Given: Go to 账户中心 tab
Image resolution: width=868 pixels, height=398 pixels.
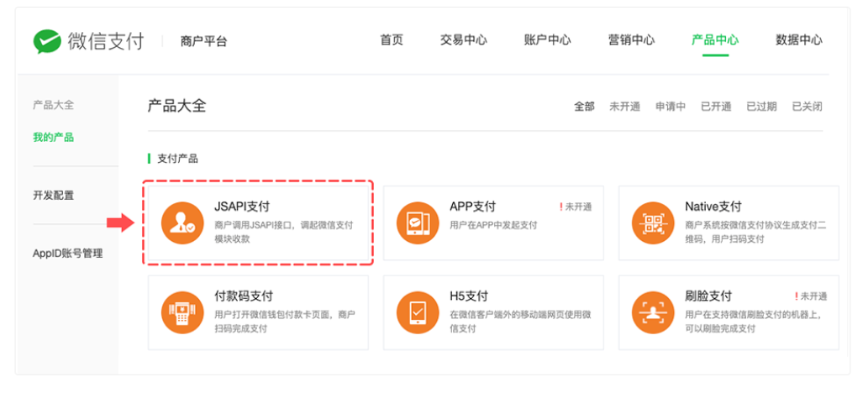Looking at the screenshot, I should [547, 40].
